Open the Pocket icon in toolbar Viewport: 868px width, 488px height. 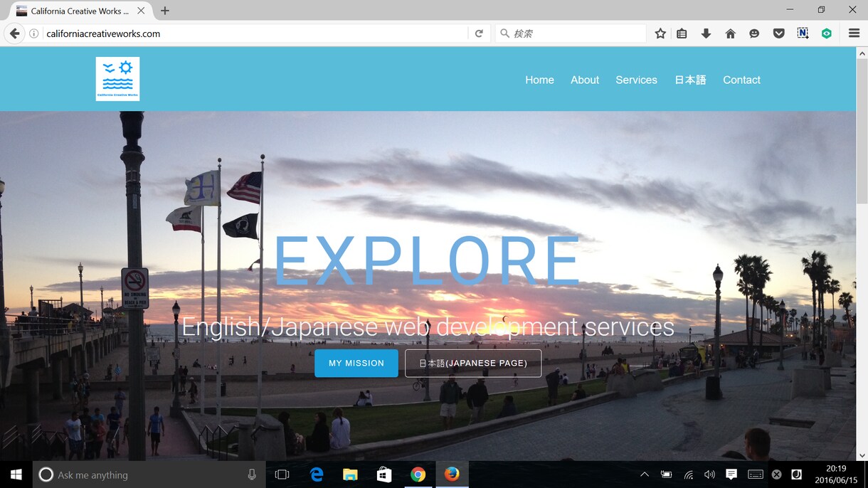point(778,33)
